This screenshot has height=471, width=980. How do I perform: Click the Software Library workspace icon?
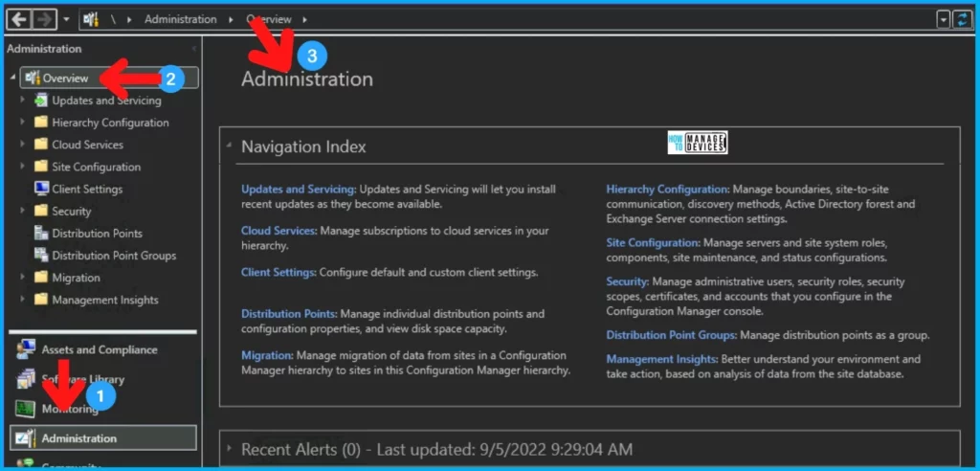tap(26, 378)
